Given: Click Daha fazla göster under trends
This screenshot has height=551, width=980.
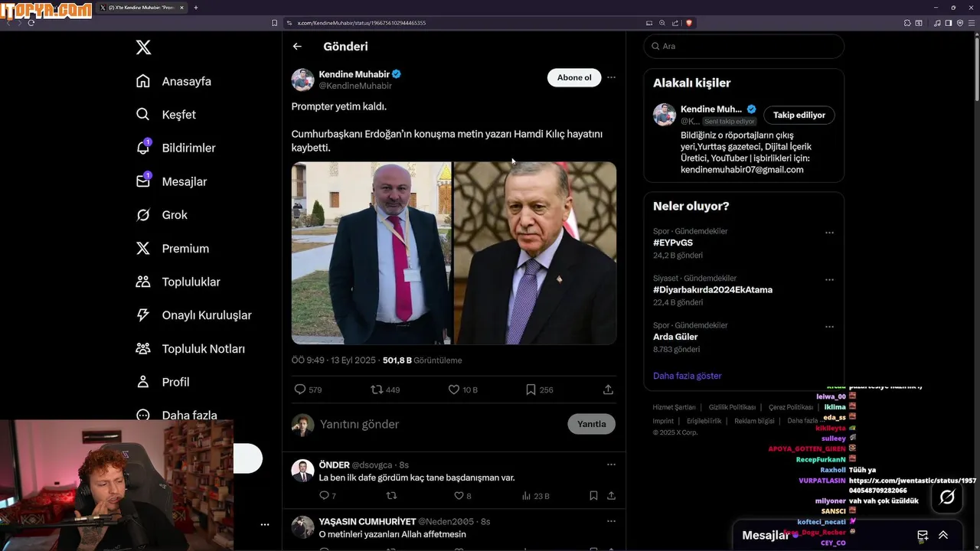Looking at the screenshot, I should tap(688, 376).
